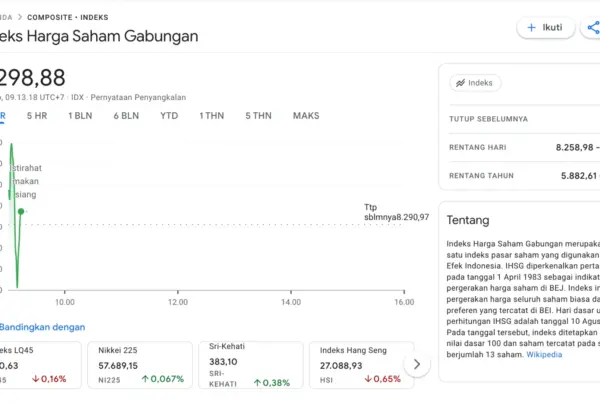
Task: Click the Hang Seng down arrow 0,65%
Action: [382, 379]
